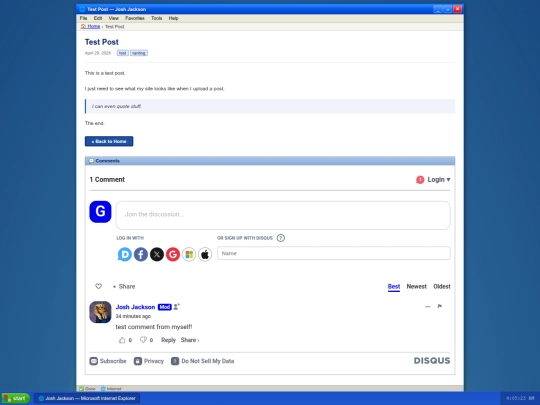Click the heart recommend icon
Image resolution: width=540 pixels, height=405 pixels.
pyautogui.click(x=98, y=286)
